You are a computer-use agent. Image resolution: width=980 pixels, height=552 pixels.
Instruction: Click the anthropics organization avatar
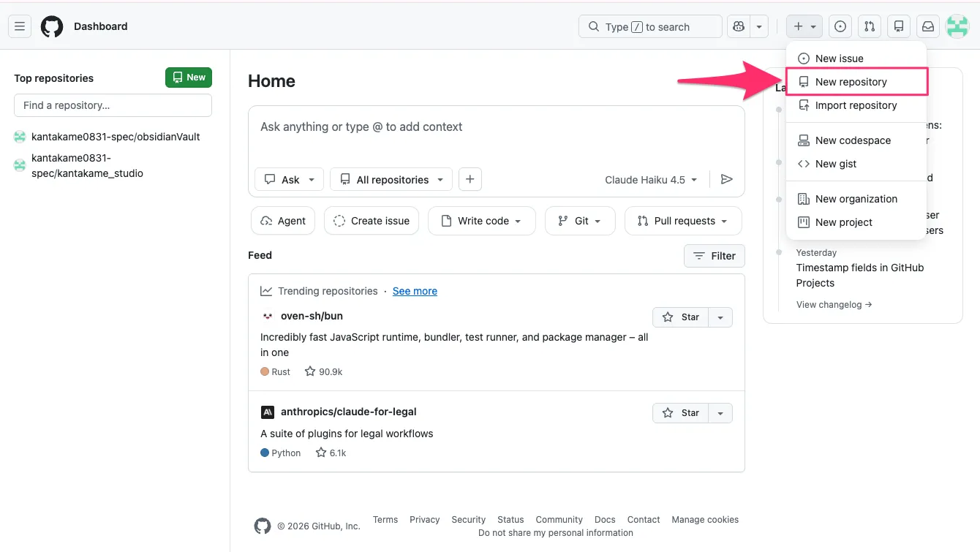(x=268, y=412)
